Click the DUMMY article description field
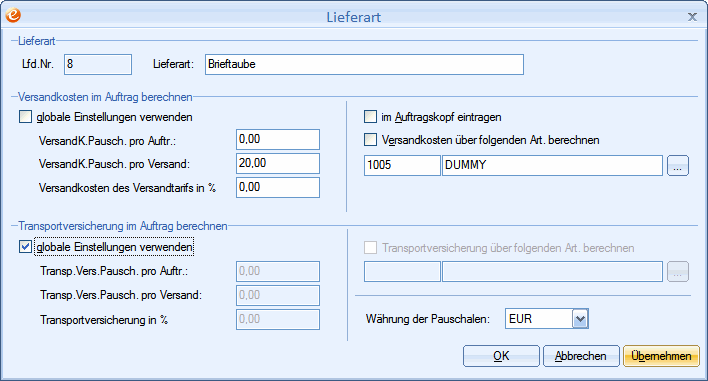This screenshot has height=381, width=708. pyautogui.click(x=552, y=165)
